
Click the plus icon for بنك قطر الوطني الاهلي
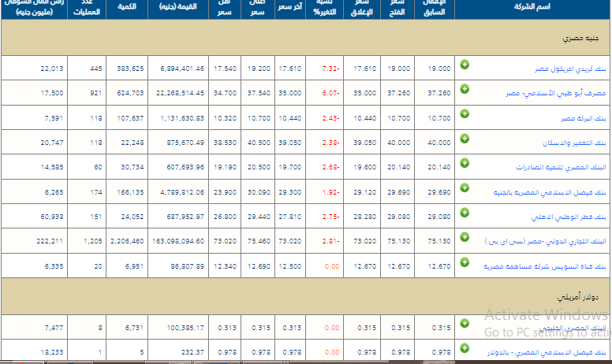pyautogui.click(x=465, y=213)
